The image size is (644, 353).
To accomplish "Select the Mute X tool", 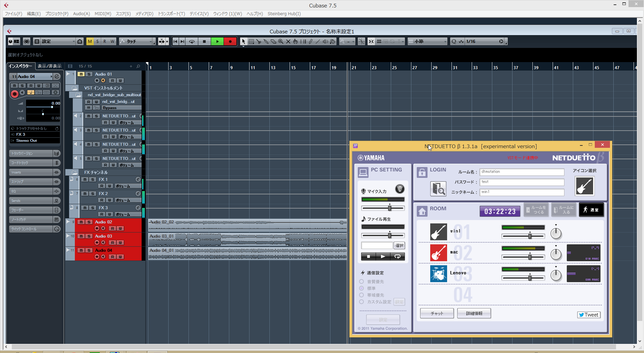I will click(288, 42).
